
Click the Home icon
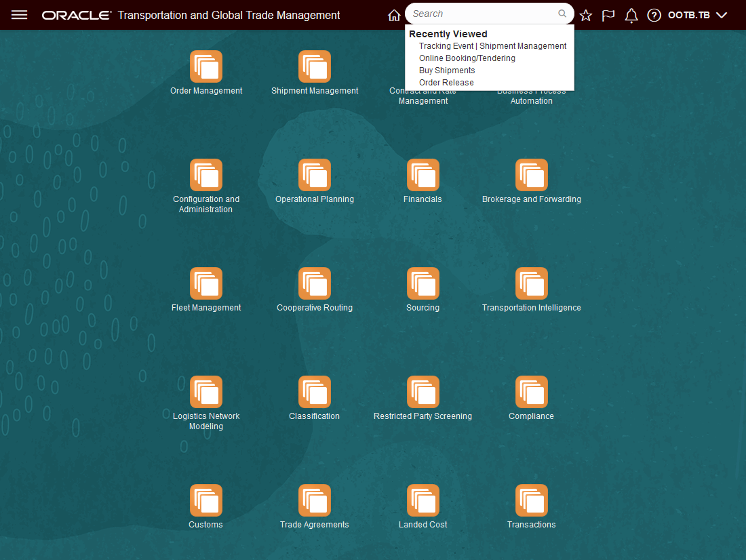[x=394, y=15]
